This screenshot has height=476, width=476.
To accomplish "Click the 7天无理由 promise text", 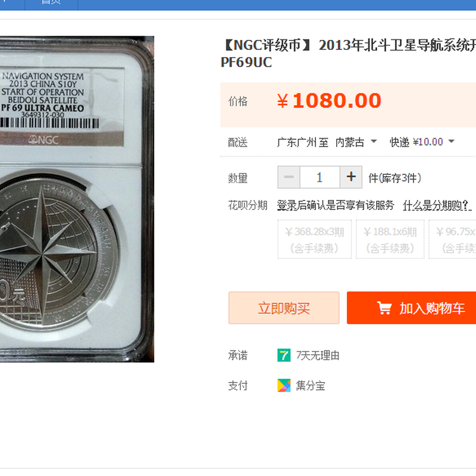I will pos(318,355).
